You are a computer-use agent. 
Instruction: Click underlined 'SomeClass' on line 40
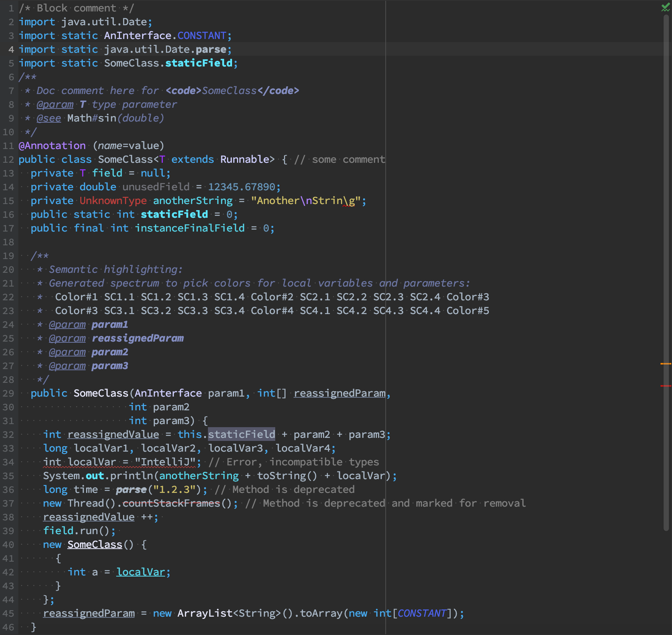[x=95, y=545]
